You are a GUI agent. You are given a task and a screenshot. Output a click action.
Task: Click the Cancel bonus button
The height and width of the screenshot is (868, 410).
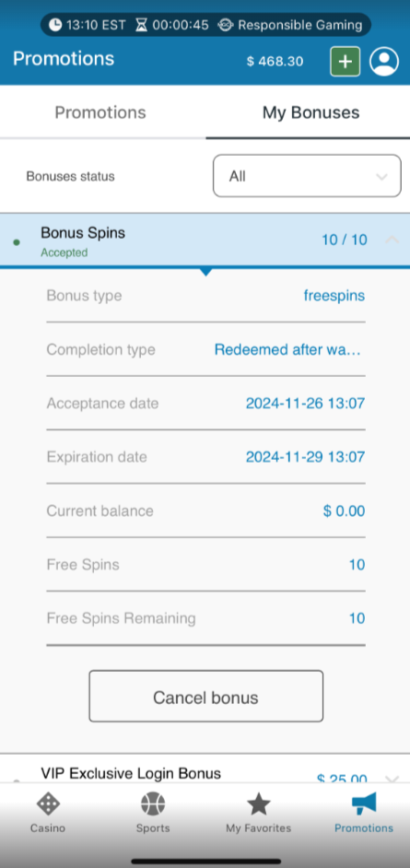(205, 697)
